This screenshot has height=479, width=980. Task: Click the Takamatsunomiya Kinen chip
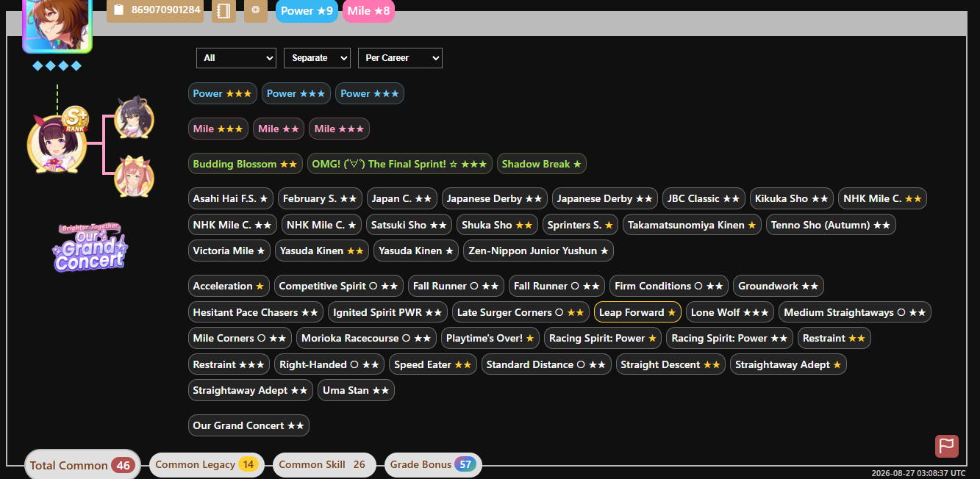[692, 225]
